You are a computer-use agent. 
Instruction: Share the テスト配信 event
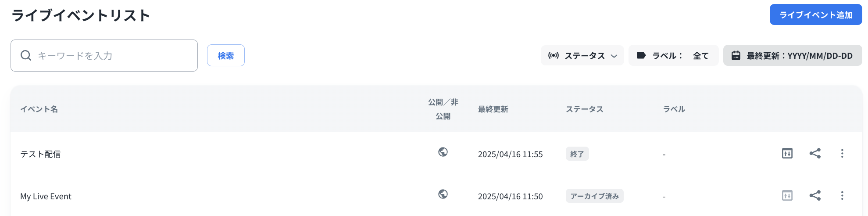click(814, 154)
